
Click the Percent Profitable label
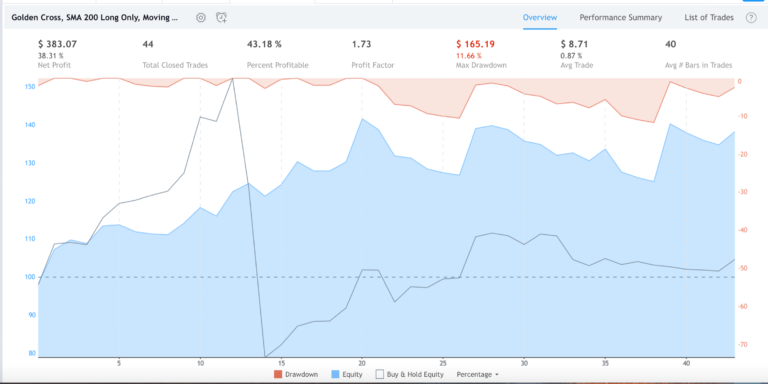[x=278, y=65]
